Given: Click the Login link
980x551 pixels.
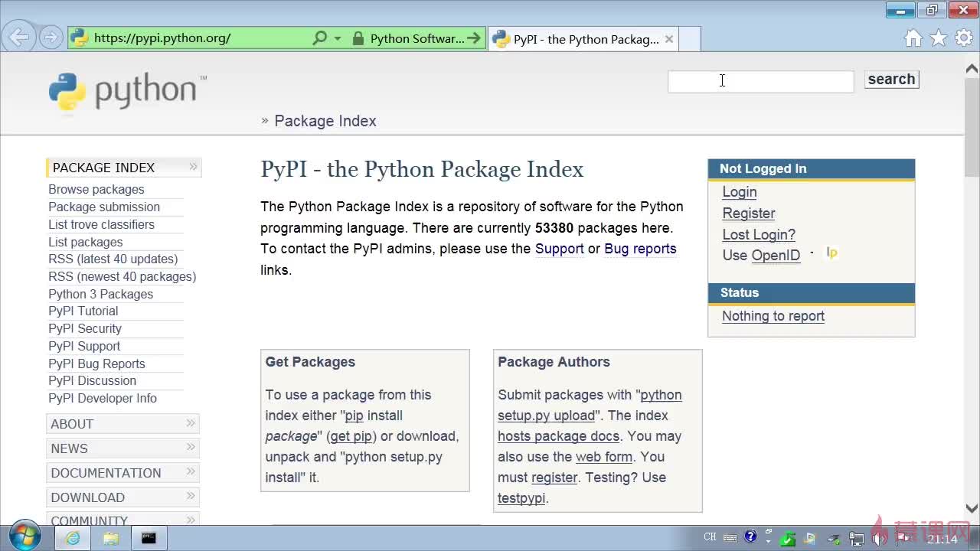Looking at the screenshot, I should [x=740, y=192].
